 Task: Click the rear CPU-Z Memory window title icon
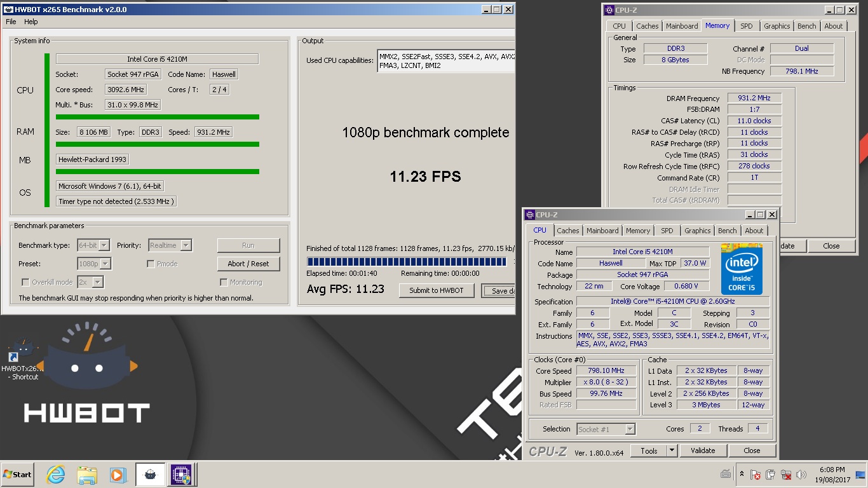609,10
